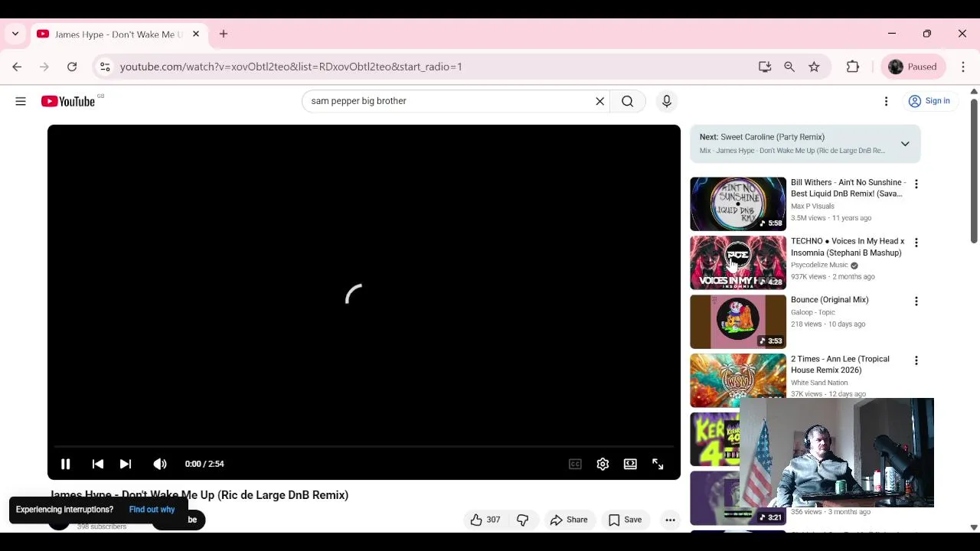Viewport: 980px width, 551px height.
Task: Like the video with 307 likes
Action: (x=485, y=520)
